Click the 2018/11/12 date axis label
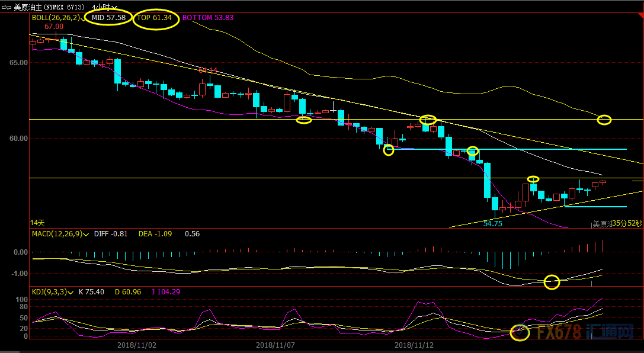 tap(414, 345)
